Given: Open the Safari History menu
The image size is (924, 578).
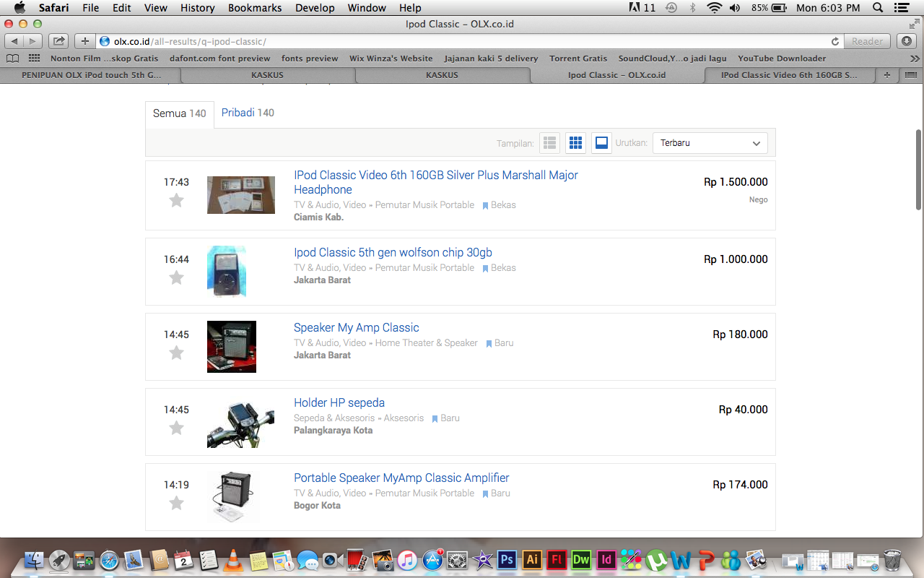Looking at the screenshot, I should tap(198, 8).
